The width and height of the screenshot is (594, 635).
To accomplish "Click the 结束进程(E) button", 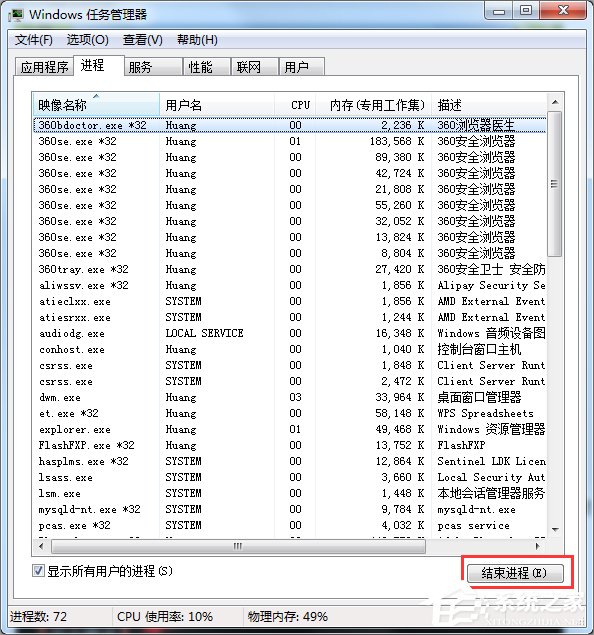I will 515,573.
